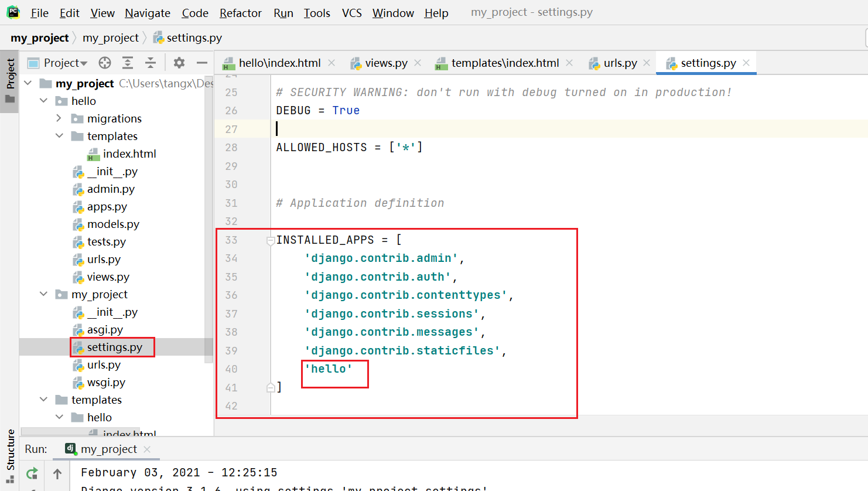Close the my_project Run tab

coord(147,449)
